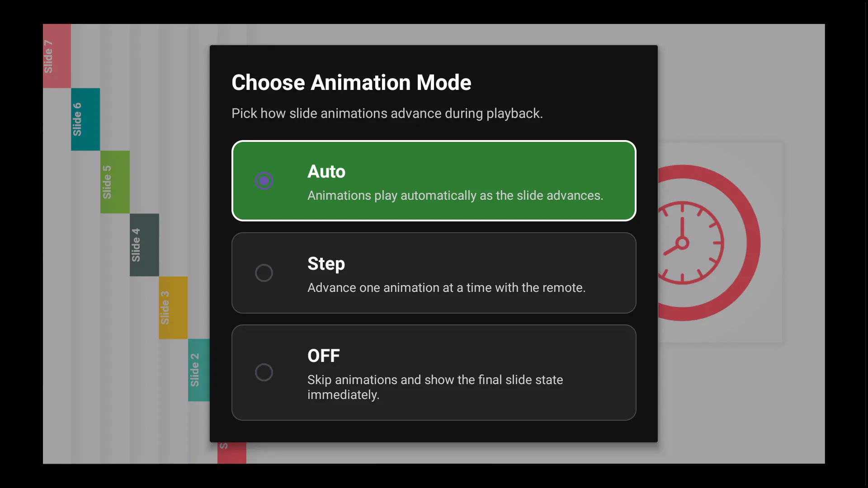The image size is (868, 488).
Task: Select the Step radio button
Action: tap(264, 273)
